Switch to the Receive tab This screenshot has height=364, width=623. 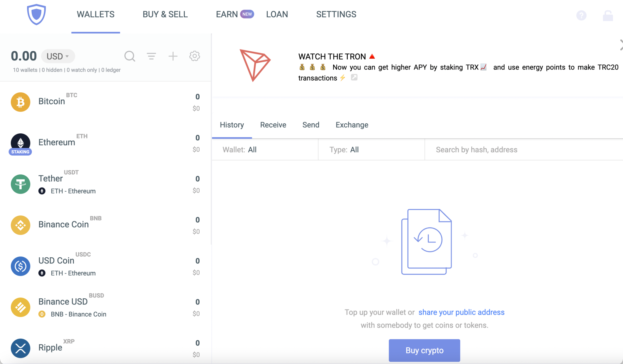[x=273, y=125]
